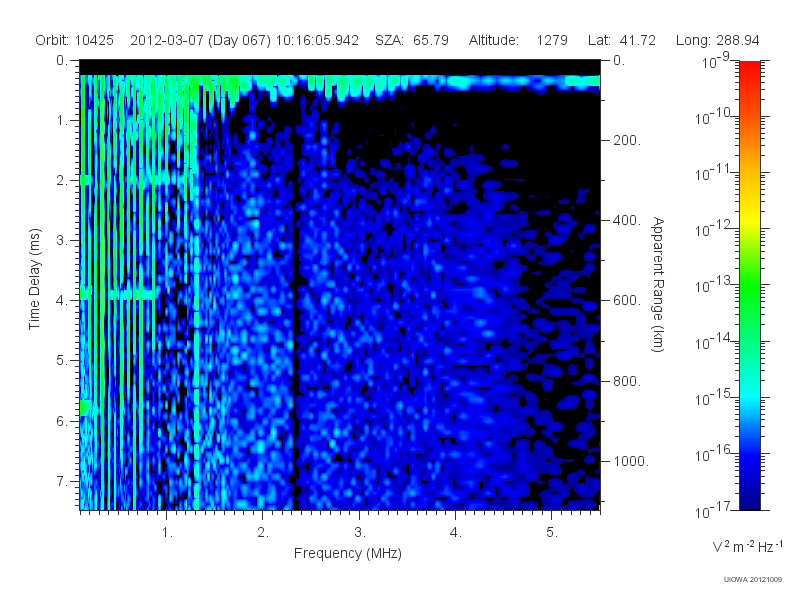Click the '1.' tick on Frequency axis
The image size is (800, 600).
click(x=167, y=533)
